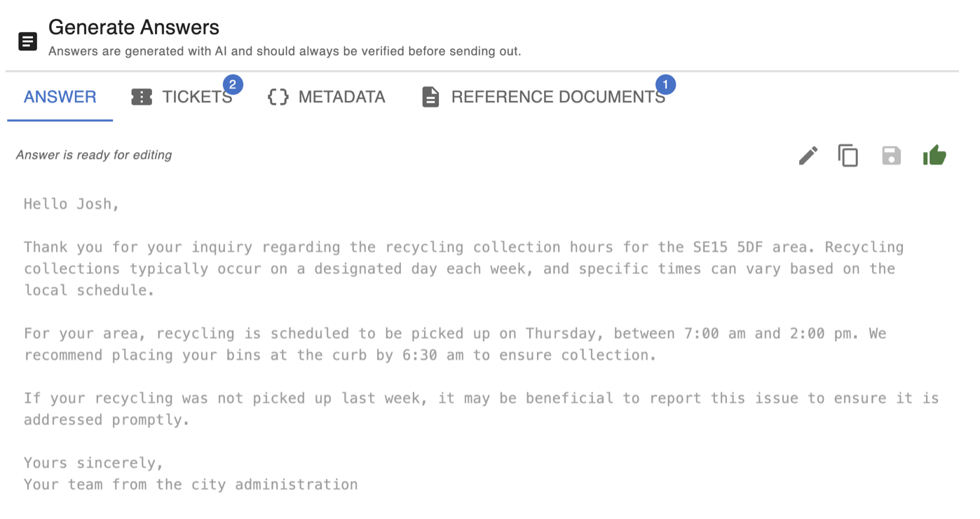Image resolution: width=980 pixels, height=519 pixels.
Task: Click the ticket icon beside TICKETS
Action: click(x=142, y=97)
